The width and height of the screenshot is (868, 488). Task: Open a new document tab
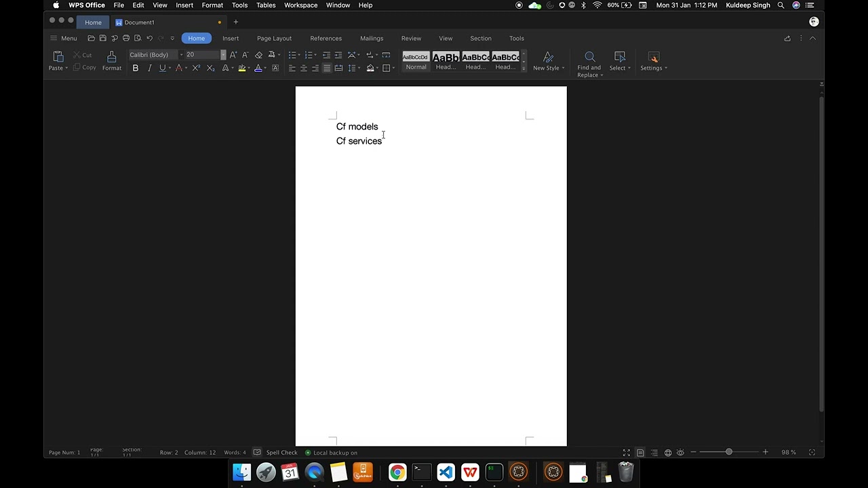tap(236, 22)
